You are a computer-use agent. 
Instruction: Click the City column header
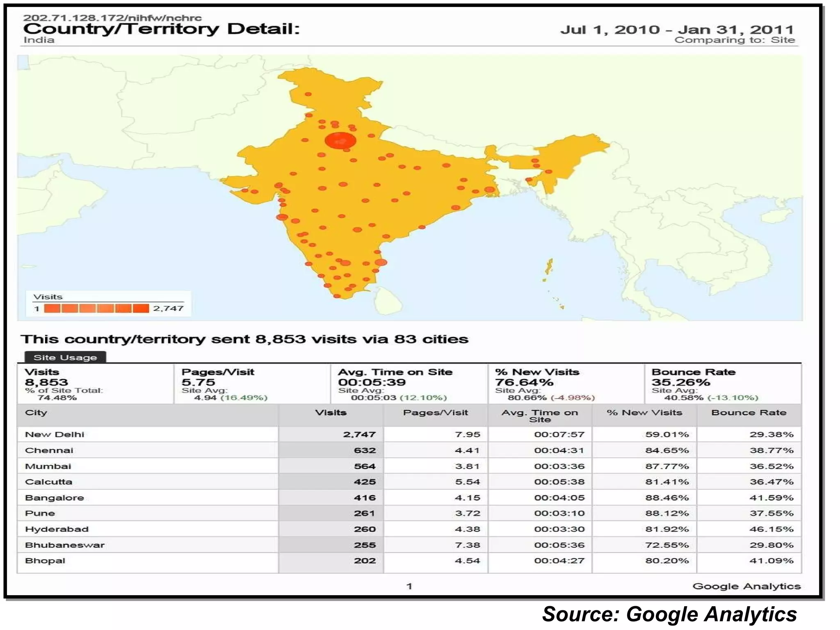(36, 413)
